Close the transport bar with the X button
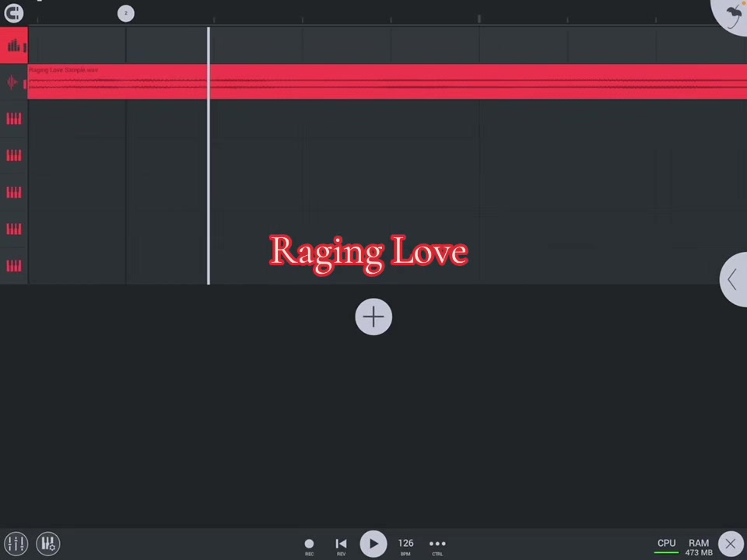Image resolution: width=747 pixels, height=560 pixels. coord(731,544)
